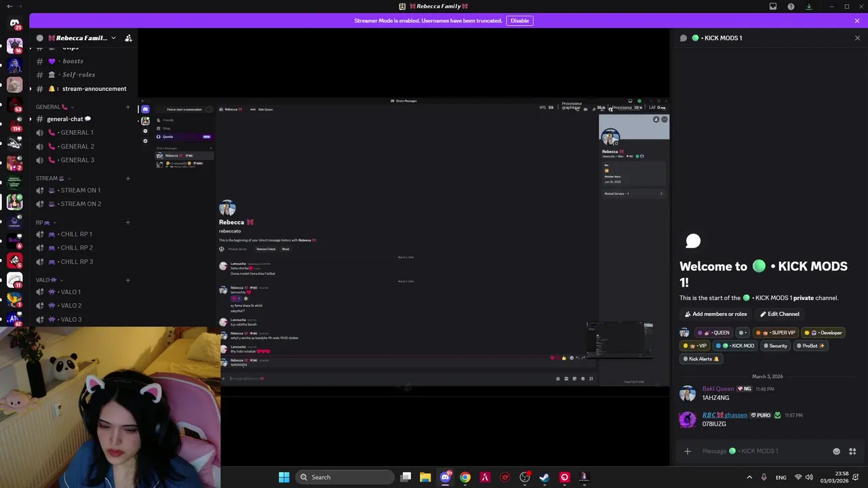The image size is (868, 488).
Task: Open the ProBot role chip
Action: tap(810, 346)
